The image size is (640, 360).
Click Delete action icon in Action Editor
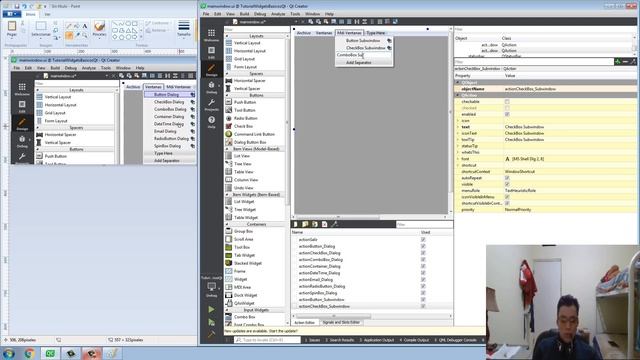324,224
